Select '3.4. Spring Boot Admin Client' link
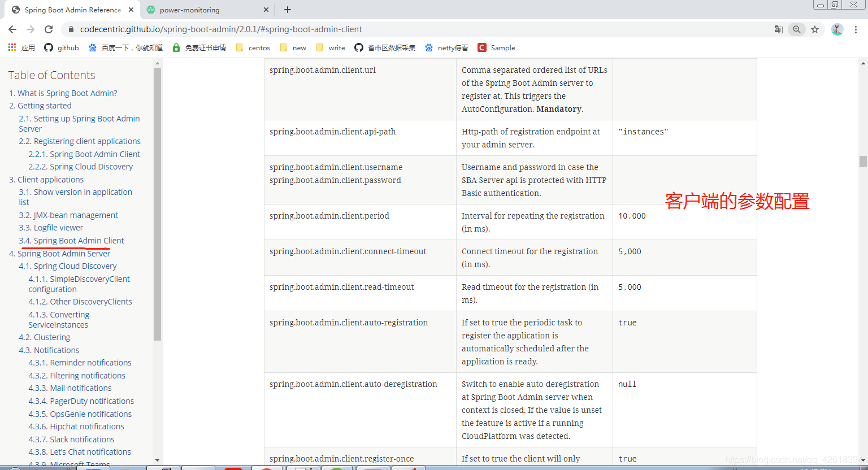This screenshot has width=868, height=470. [x=71, y=241]
